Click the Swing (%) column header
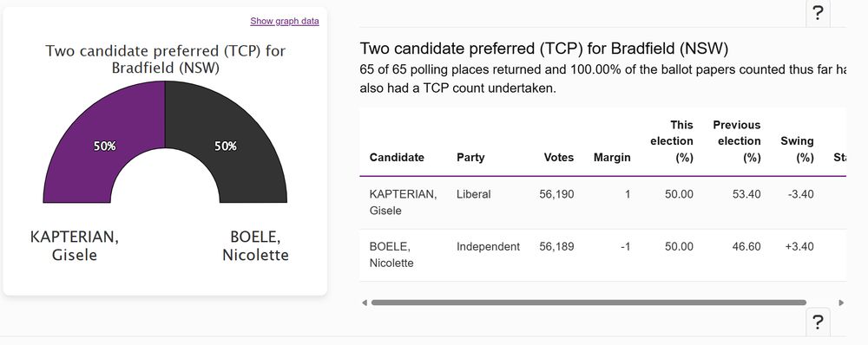The width and height of the screenshot is (868, 345). [x=797, y=149]
